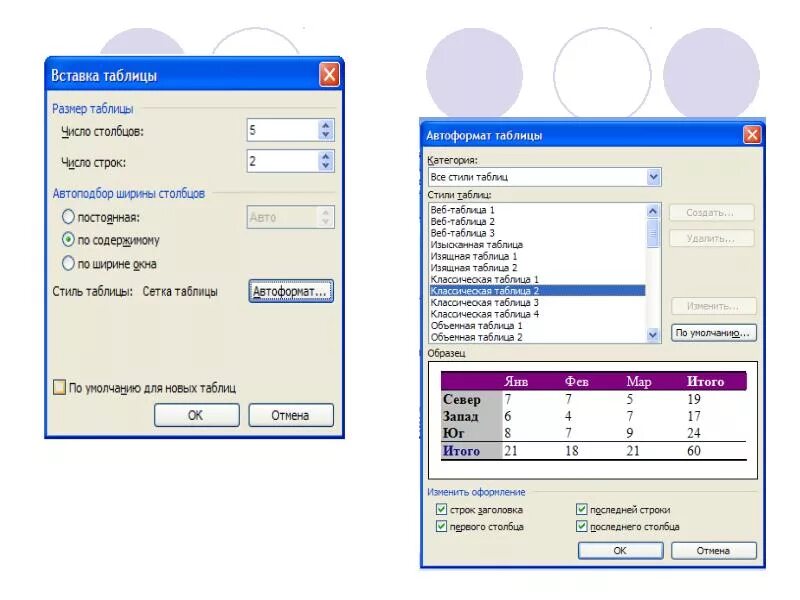
Task: Increase Число столбцов with up arrow
Action: coord(326,125)
